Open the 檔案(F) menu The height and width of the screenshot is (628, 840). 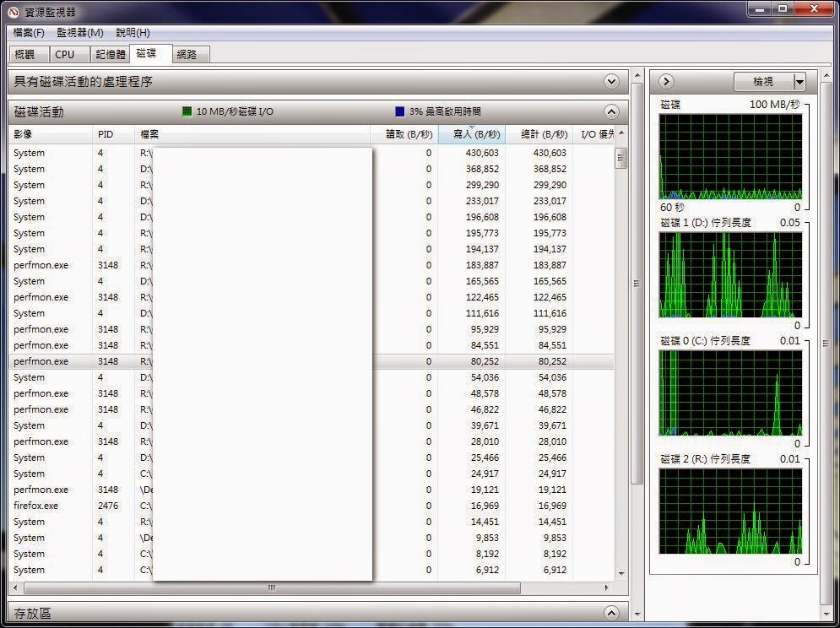pos(29,33)
